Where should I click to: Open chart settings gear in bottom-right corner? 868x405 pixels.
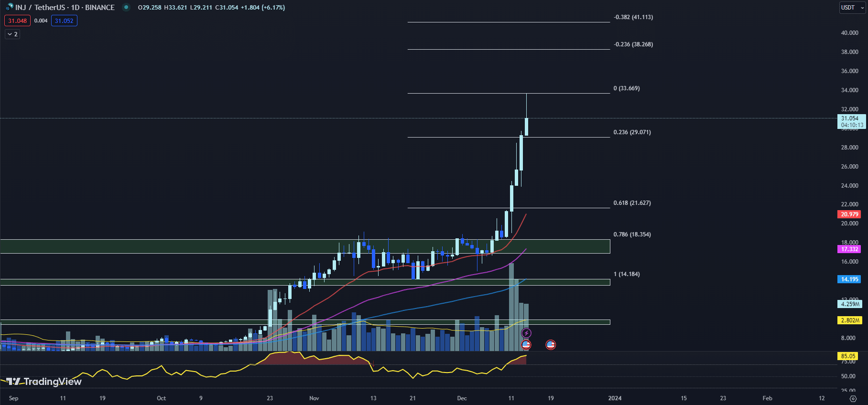point(853,398)
